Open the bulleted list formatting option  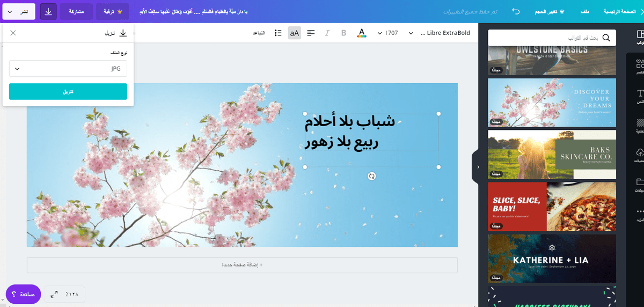[x=278, y=33]
